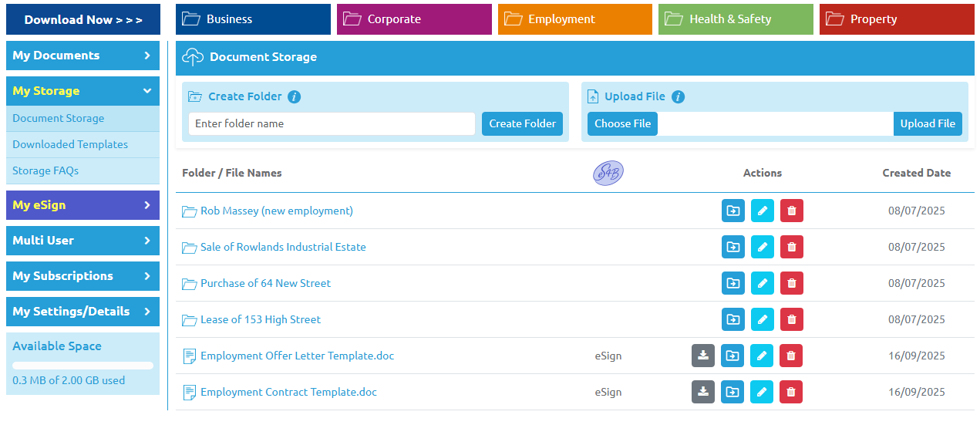Viewport: 980px width, 425px height.
Task: Go to Downloaded Templates in sidebar
Action: [70, 144]
